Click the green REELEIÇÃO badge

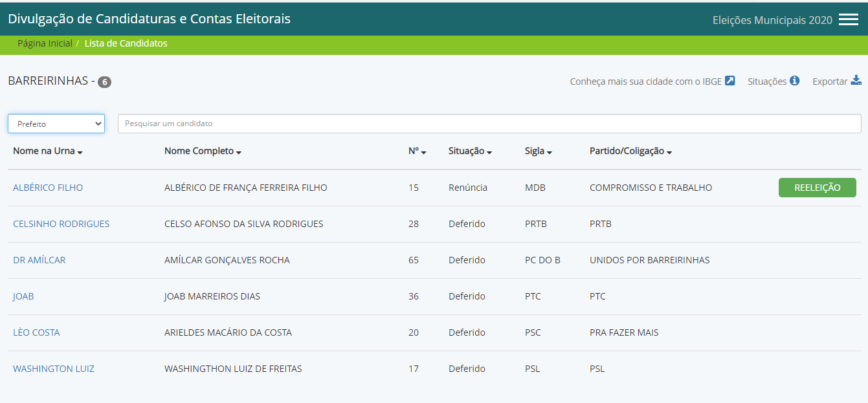coord(817,188)
